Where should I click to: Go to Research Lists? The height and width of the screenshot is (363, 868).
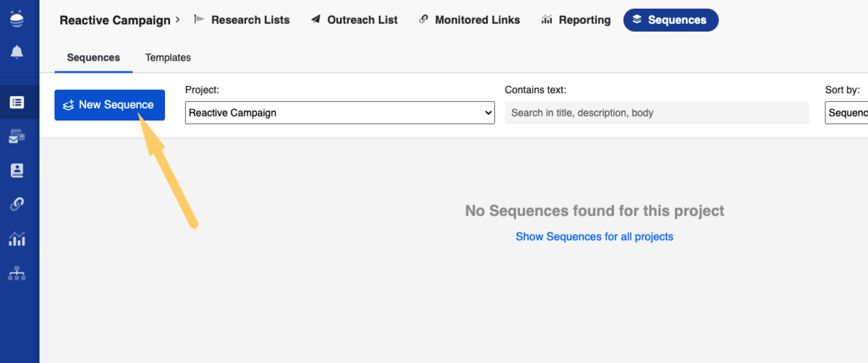pyautogui.click(x=242, y=20)
